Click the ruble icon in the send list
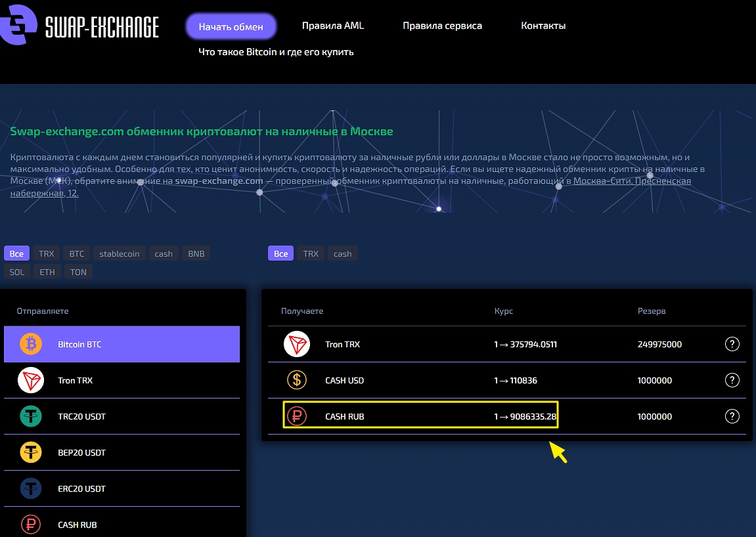The height and width of the screenshot is (537, 756). click(x=30, y=525)
